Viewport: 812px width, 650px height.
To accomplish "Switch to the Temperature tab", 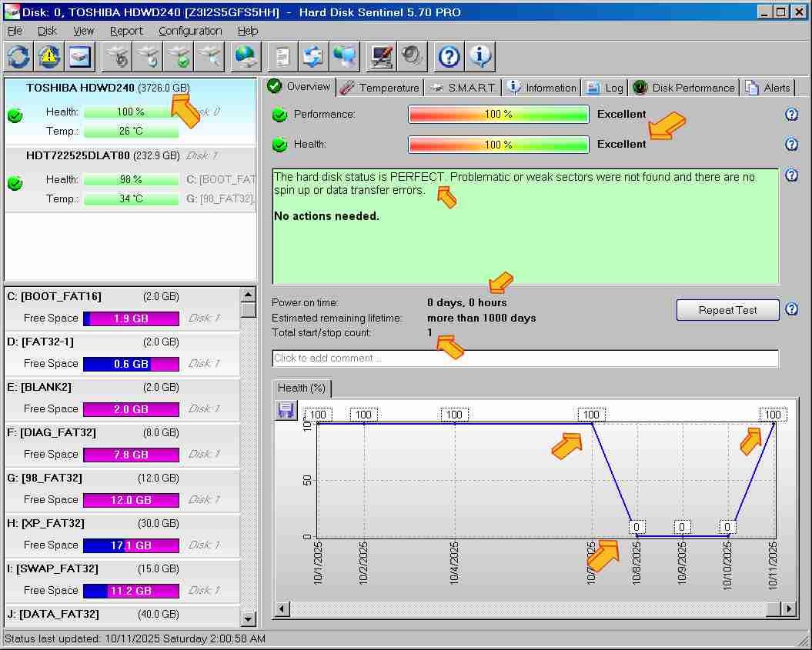I will pos(380,88).
